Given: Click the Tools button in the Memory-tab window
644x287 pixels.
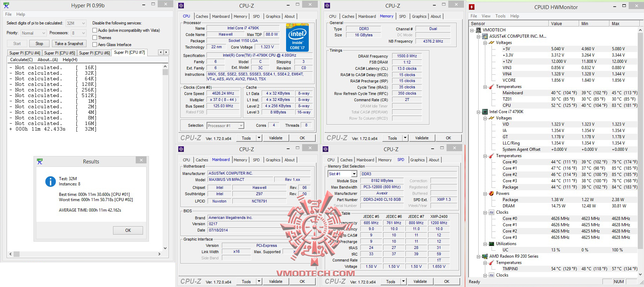Looking at the screenshot, I should (392, 138).
